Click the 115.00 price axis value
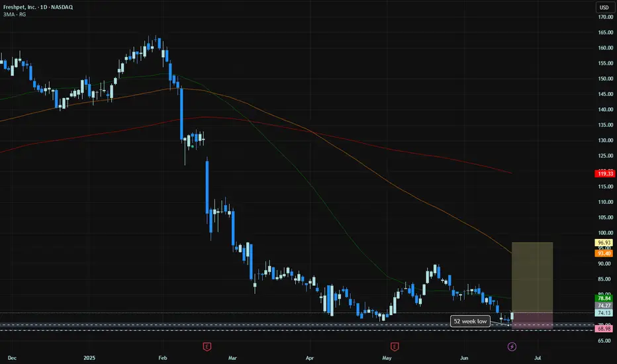 [605, 187]
